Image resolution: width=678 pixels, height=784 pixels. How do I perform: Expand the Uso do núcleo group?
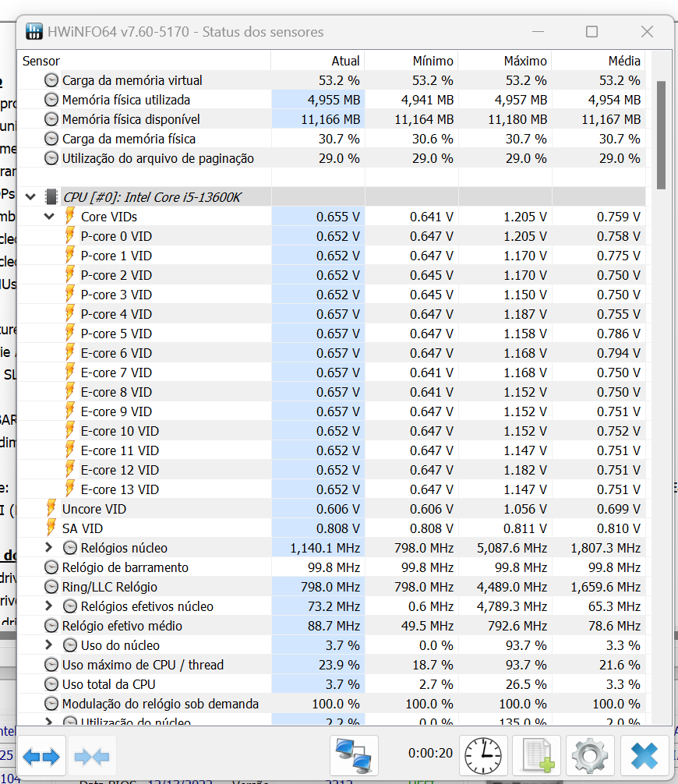tap(48, 645)
